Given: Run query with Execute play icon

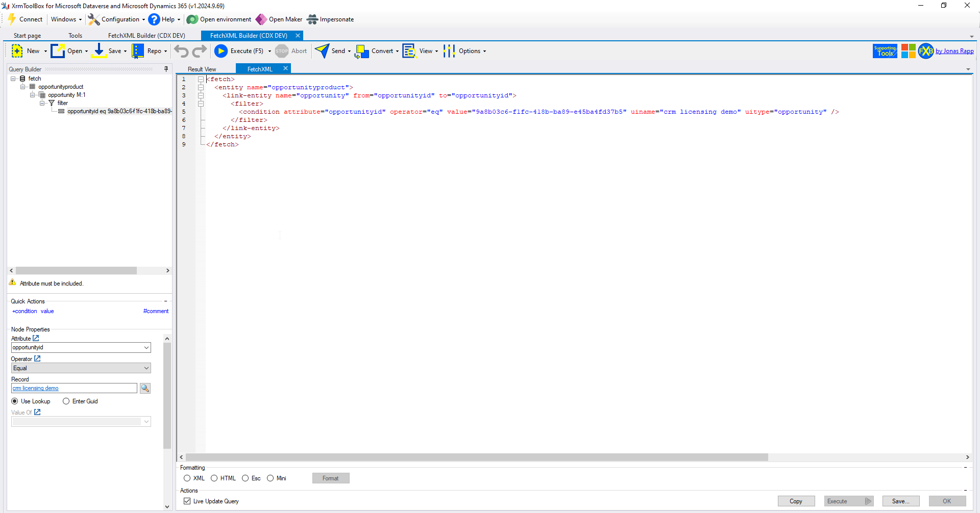Looking at the screenshot, I should [x=221, y=51].
